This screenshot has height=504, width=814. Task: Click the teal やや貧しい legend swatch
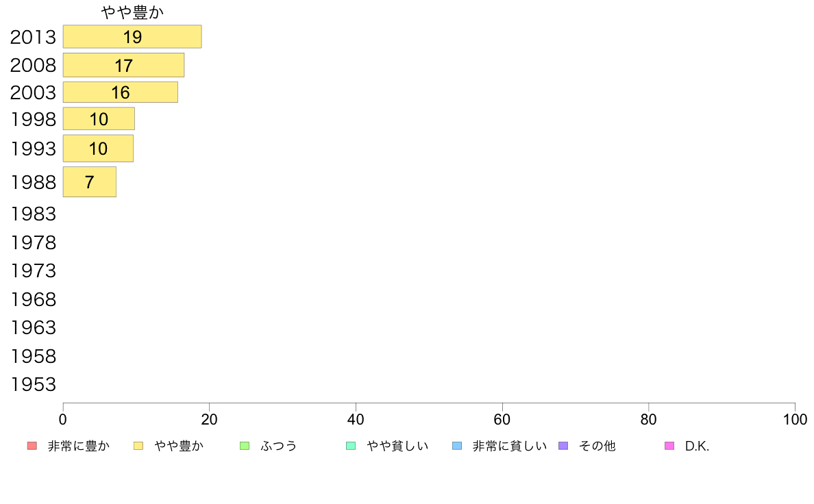point(351,446)
